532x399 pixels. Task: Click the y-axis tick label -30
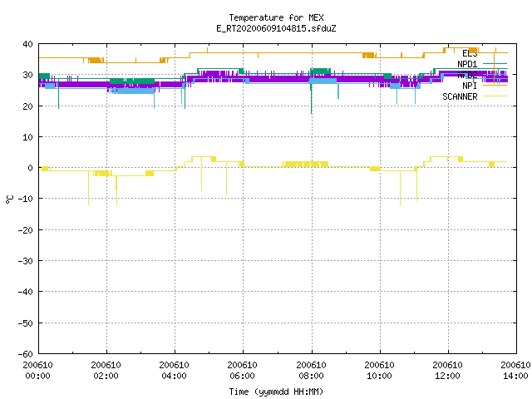coord(26,261)
